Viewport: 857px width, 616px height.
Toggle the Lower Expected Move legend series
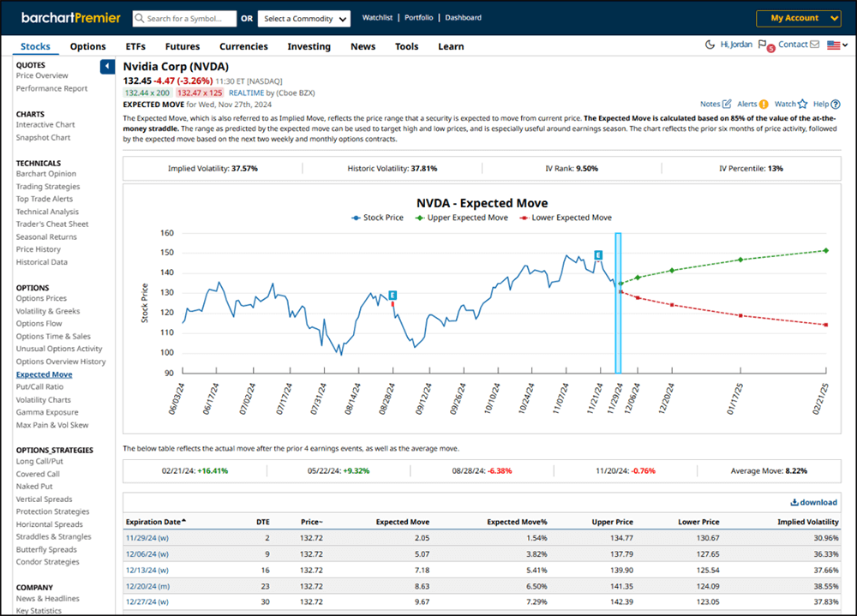566,218
